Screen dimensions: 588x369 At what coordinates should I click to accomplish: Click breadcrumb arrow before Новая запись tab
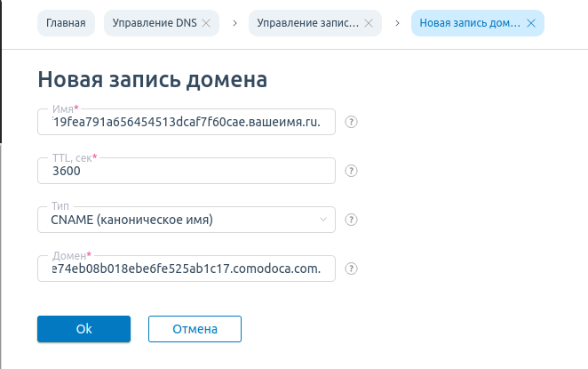[397, 23]
